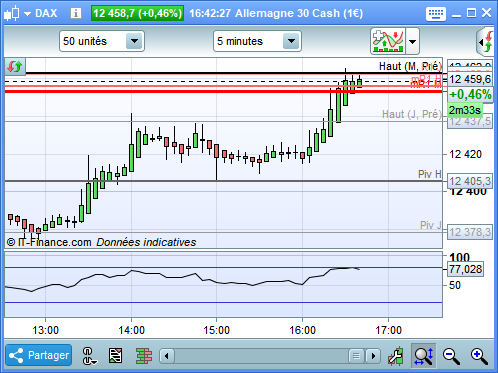The image size is (498, 373).
Task: Maximize the DAX chart window
Action: 471,13
